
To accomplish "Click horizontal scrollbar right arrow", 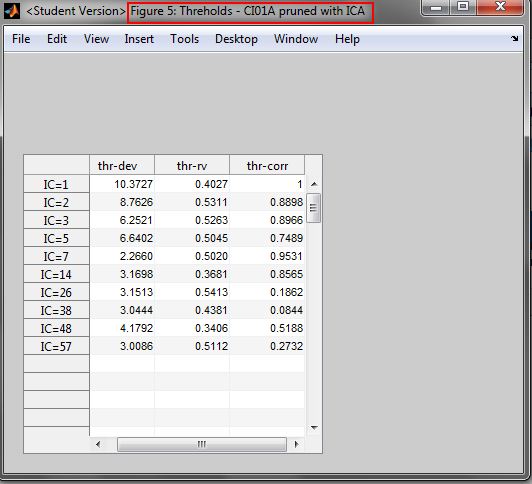I will pos(297,444).
